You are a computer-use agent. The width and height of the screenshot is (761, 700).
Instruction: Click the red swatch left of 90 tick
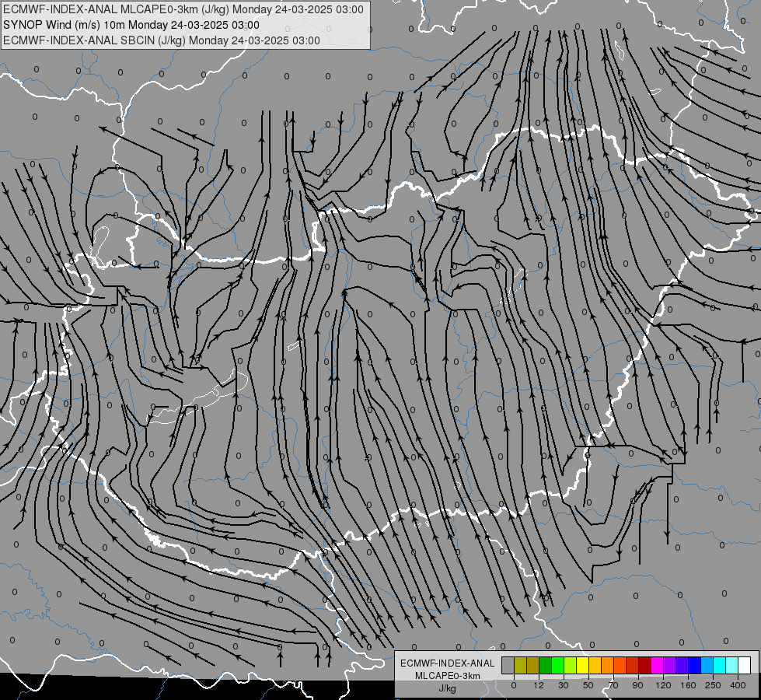pos(633,666)
